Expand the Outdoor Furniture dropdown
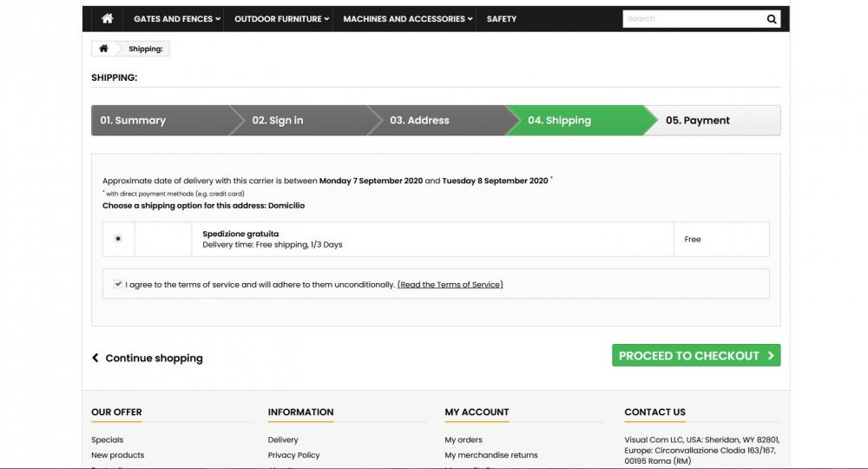The height and width of the screenshot is (469, 868). (x=281, y=19)
